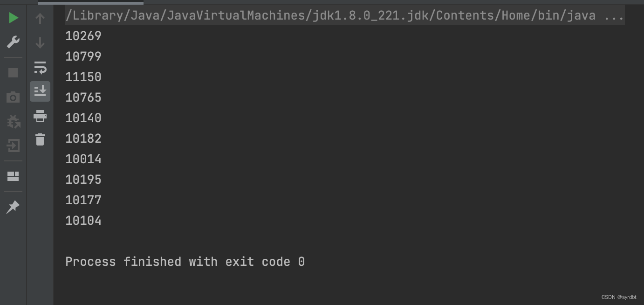The width and height of the screenshot is (644, 305).
Task: Click the Process finished exit code message
Action: pyautogui.click(x=185, y=262)
